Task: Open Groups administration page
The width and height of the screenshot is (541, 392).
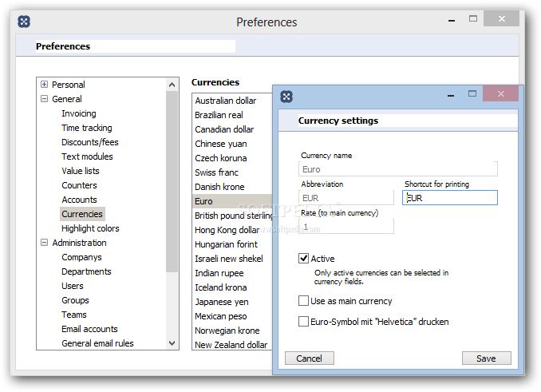Action: coord(75,300)
